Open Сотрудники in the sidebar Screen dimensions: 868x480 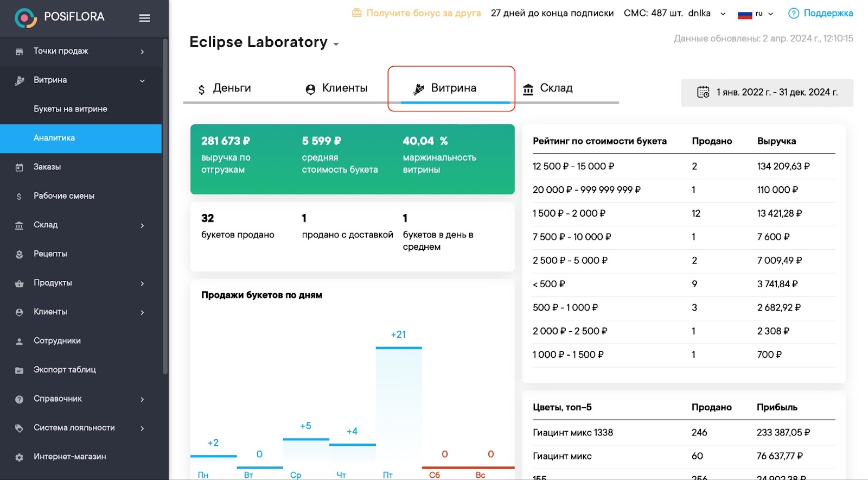[81, 341]
